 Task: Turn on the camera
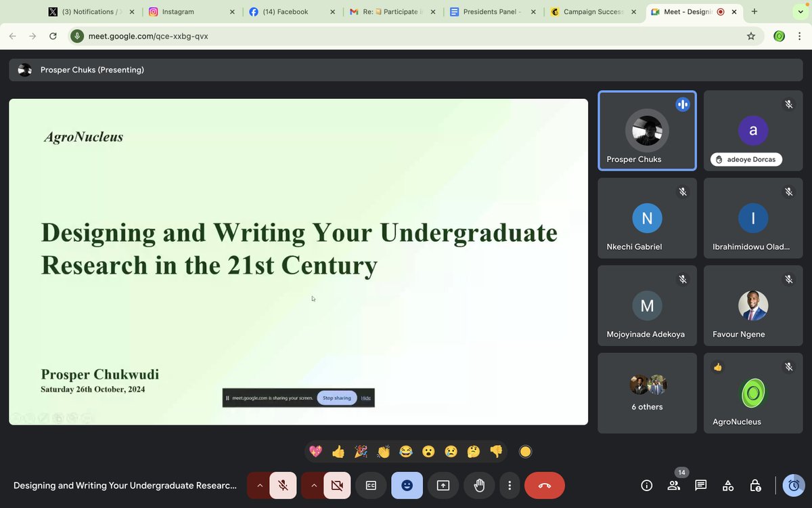click(x=337, y=485)
